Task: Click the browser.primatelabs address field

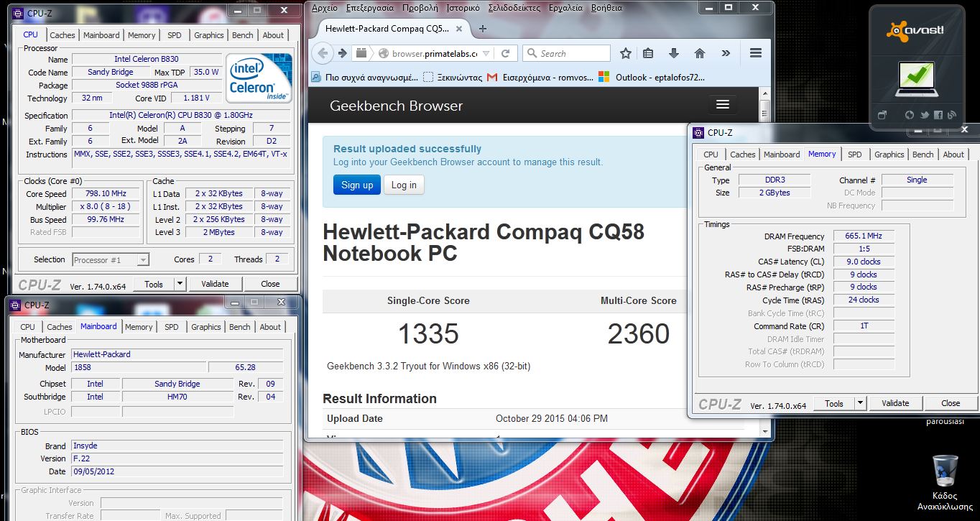Action: pyautogui.click(x=435, y=53)
